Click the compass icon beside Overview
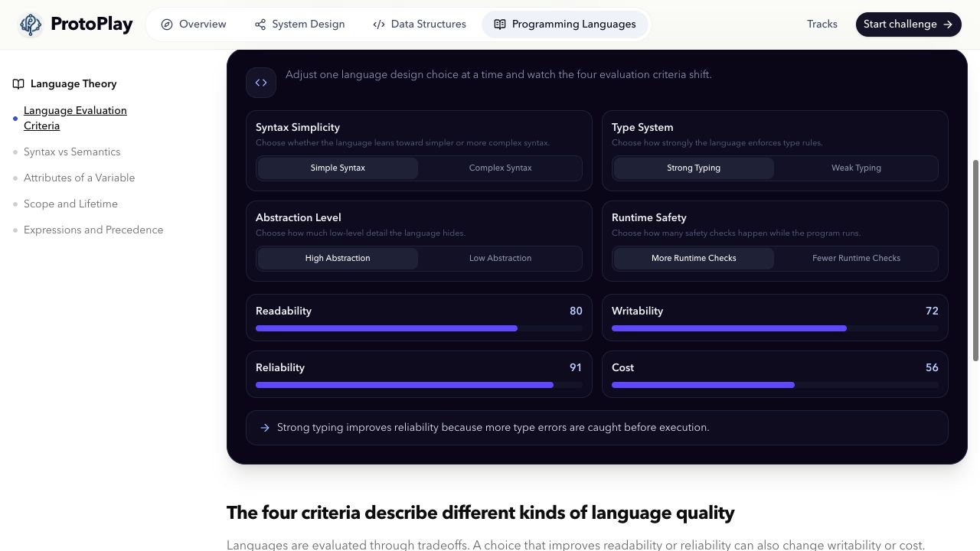 point(167,24)
